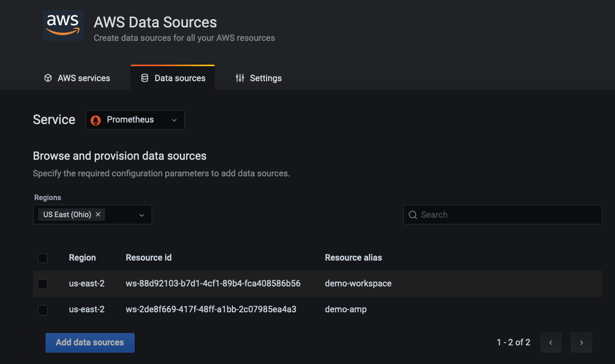Check the demo-workspace row checkbox
The height and width of the screenshot is (364, 615).
tap(43, 284)
